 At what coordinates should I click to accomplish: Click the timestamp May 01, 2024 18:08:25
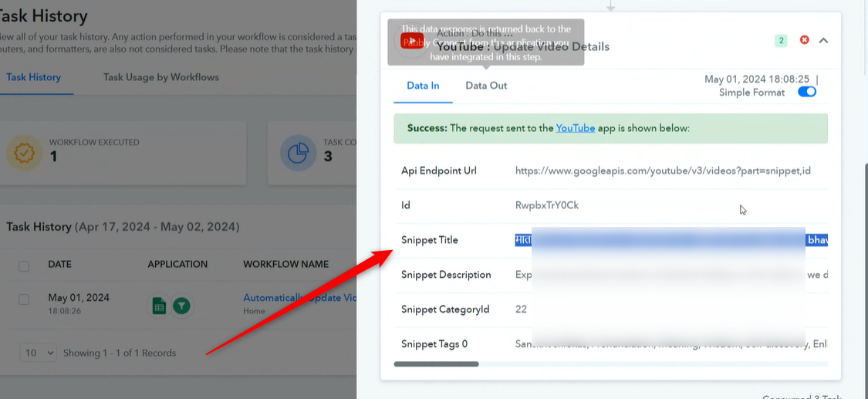[x=757, y=79]
